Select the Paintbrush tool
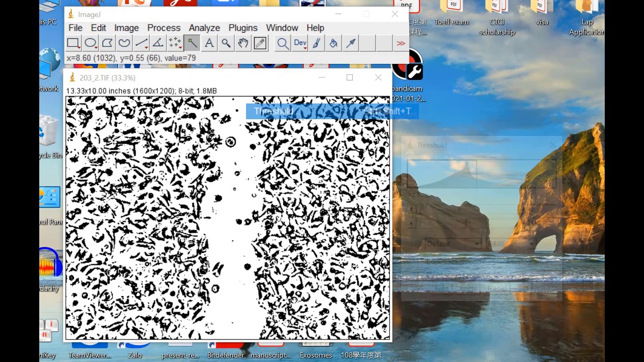 tap(316, 43)
